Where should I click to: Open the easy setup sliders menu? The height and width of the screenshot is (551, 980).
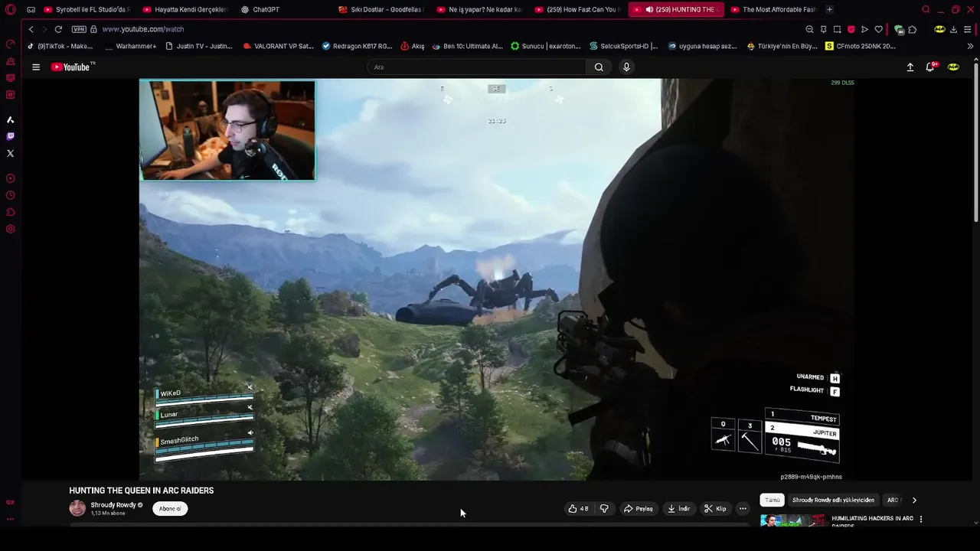[x=968, y=29]
